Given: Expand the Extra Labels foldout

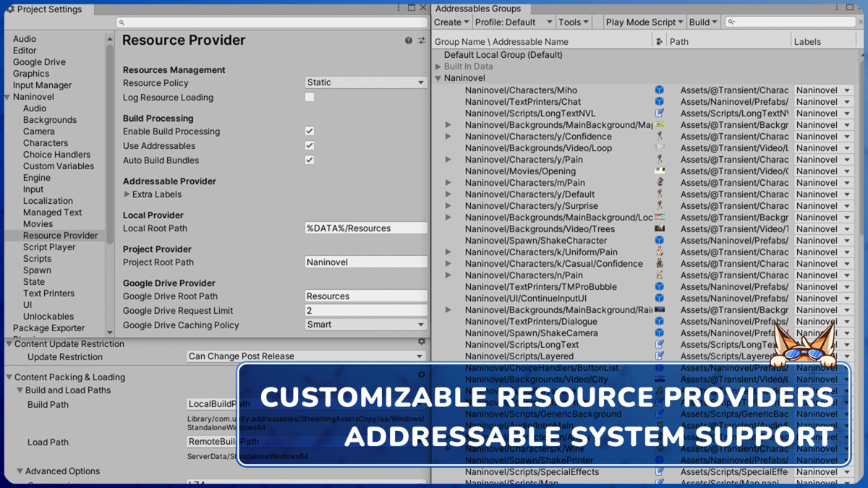Looking at the screenshot, I should point(127,194).
